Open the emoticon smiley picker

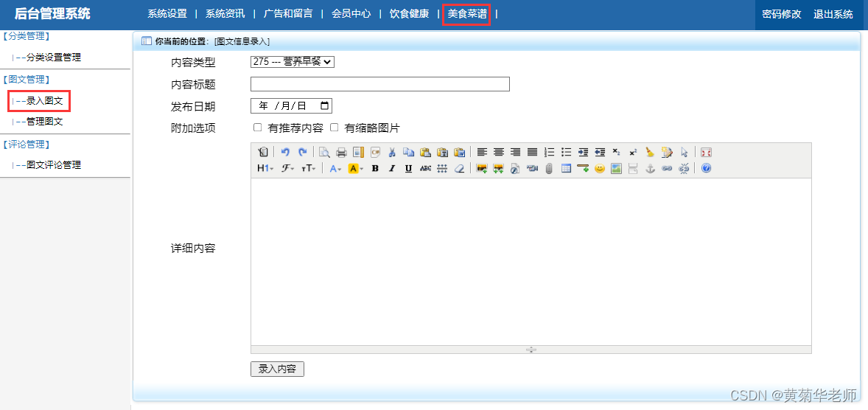pyautogui.click(x=600, y=168)
